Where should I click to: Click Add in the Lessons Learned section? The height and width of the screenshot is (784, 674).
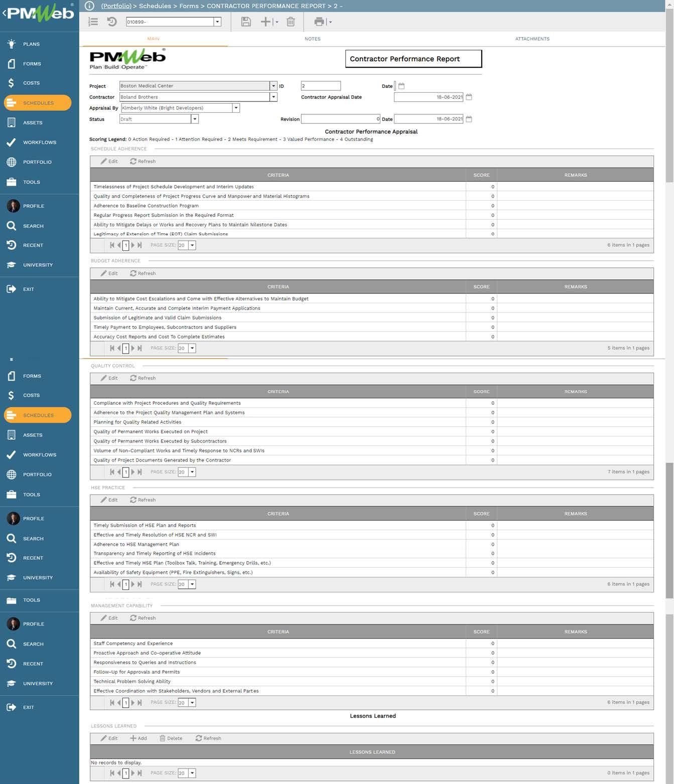tap(139, 738)
